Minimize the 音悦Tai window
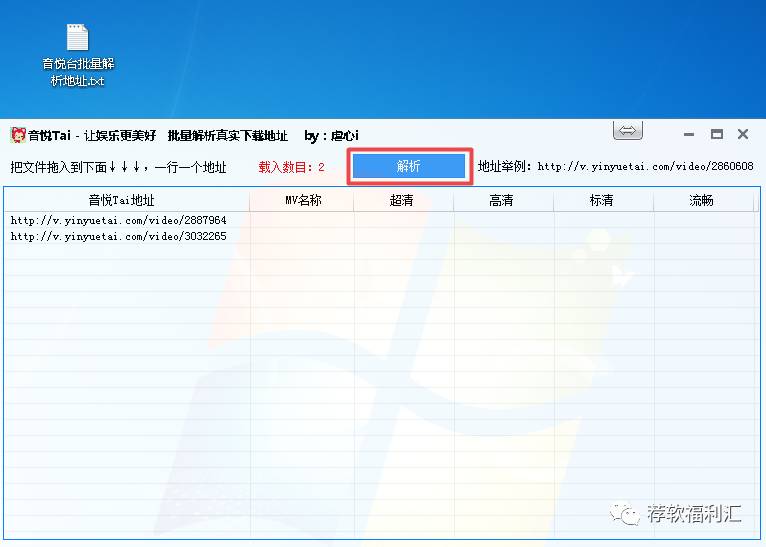 click(x=689, y=134)
